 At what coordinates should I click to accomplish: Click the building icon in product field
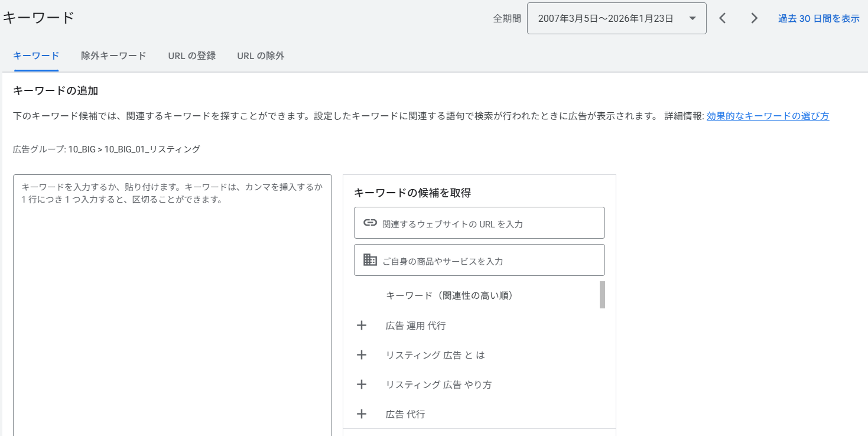pos(370,260)
